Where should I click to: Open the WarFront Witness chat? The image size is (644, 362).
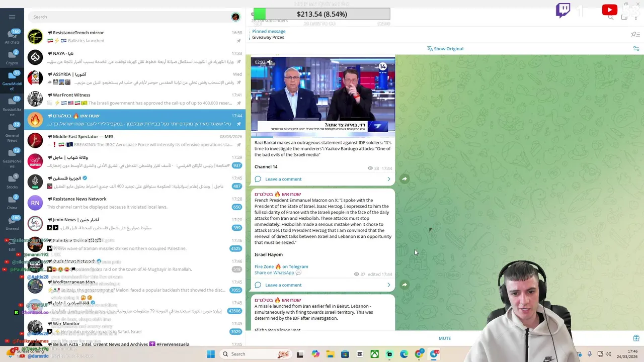(x=135, y=99)
